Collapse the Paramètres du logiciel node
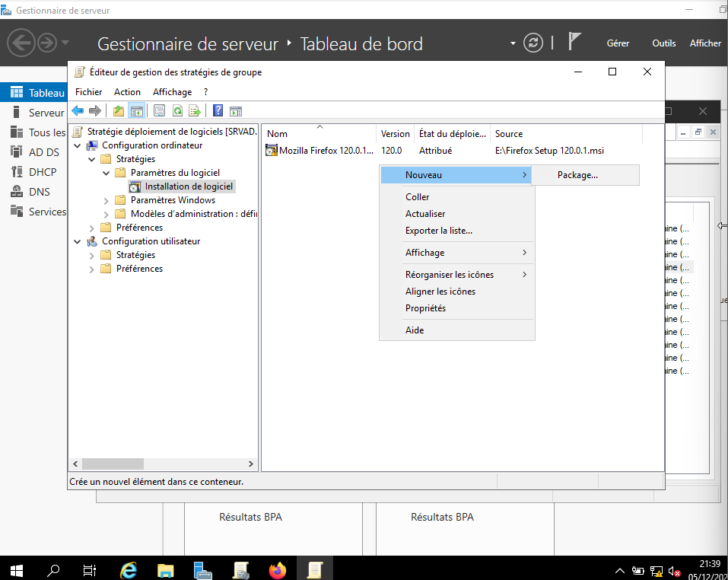 click(x=106, y=173)
